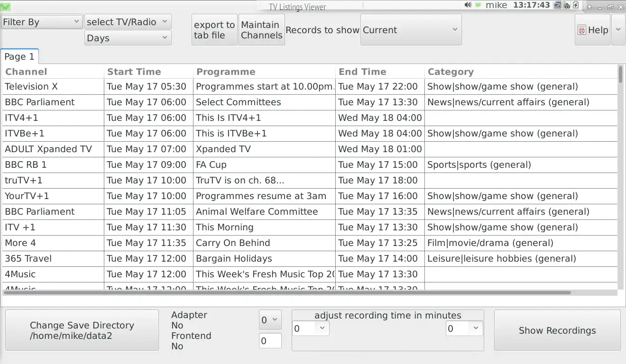626x364 pixels.
Task: Select the Select Committees programme cell
Action: pyautogui.click(x=265, y=102)
